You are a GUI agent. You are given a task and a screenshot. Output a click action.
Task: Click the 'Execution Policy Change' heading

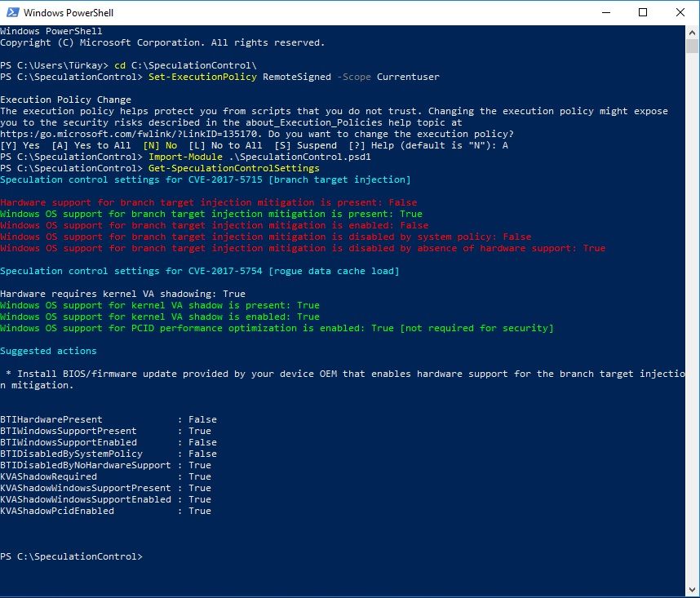tap(65, 100)
